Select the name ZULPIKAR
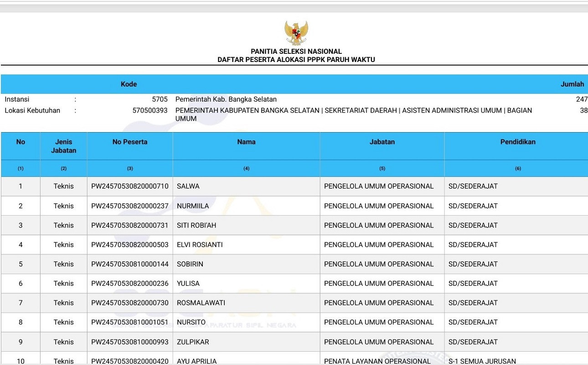 193,342
